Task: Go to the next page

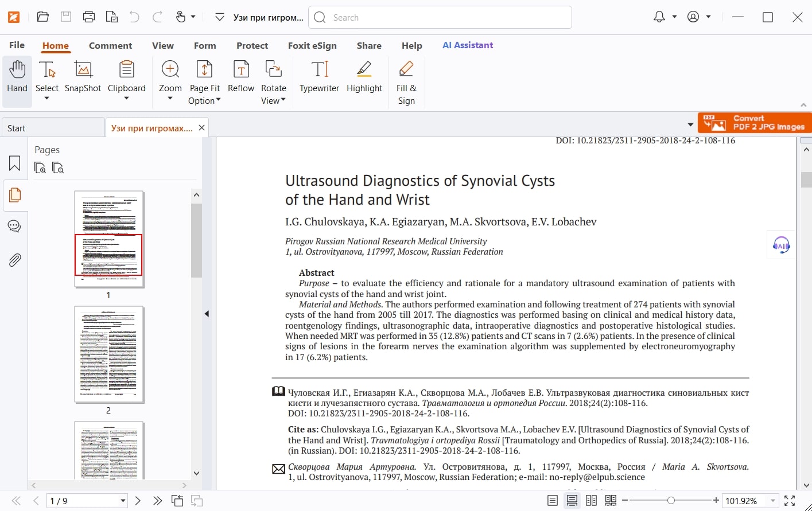Action: (x=138, y=501)
